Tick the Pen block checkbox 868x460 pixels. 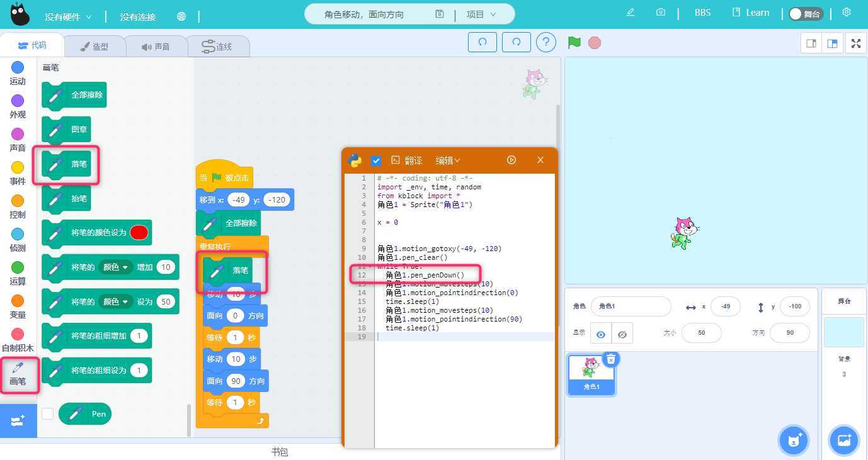47,413
